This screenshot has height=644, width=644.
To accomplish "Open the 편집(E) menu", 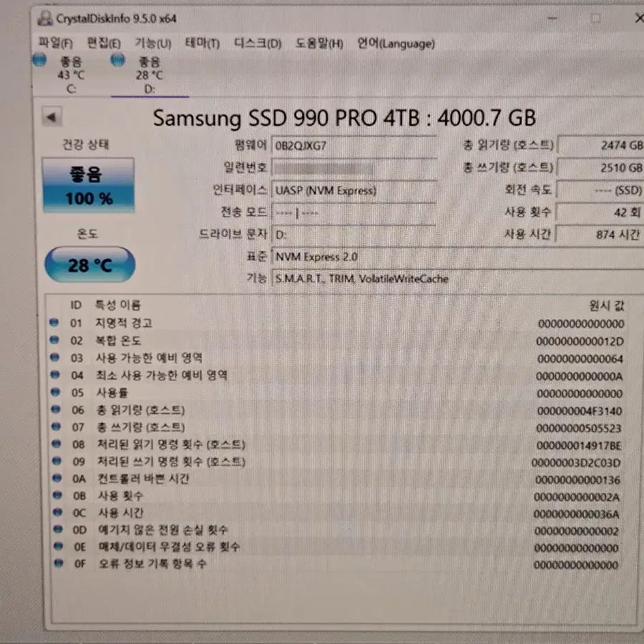I will point(104,43).
